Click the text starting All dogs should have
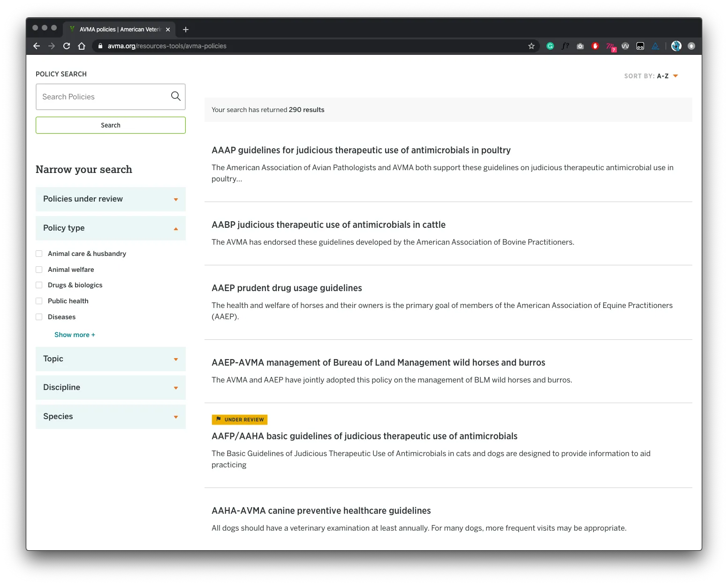 click(x=419, y=528)
